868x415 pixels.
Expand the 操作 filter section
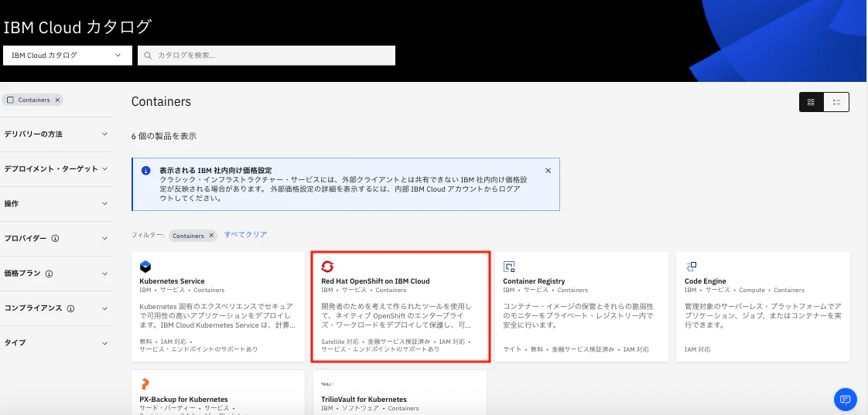[x=56, y=203]
